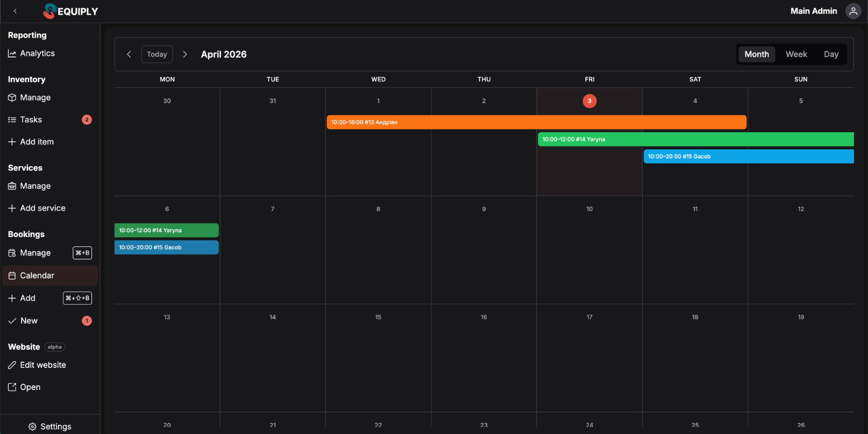This screenshot has width=868, height=434.
Task: Go to the next month
Action: pos(185,54)
